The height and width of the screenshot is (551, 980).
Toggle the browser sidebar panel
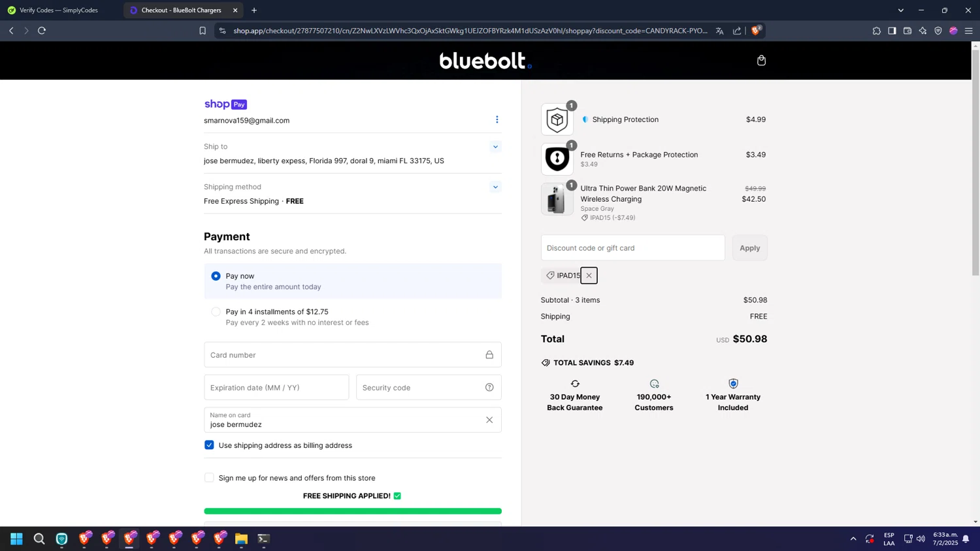click(x=892, y=31)
